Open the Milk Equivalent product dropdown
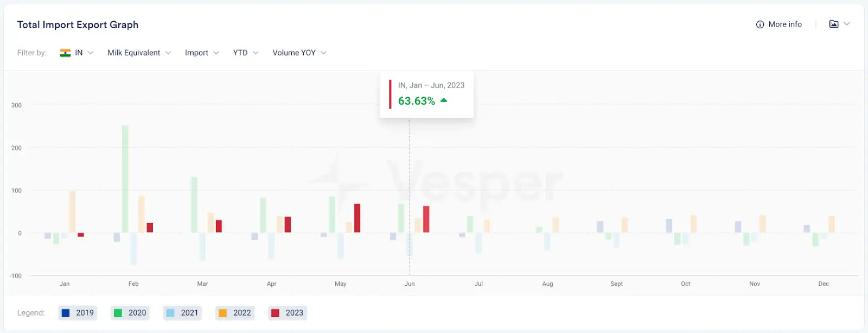Screen dimensions: 868x333 tap(139, 53)
